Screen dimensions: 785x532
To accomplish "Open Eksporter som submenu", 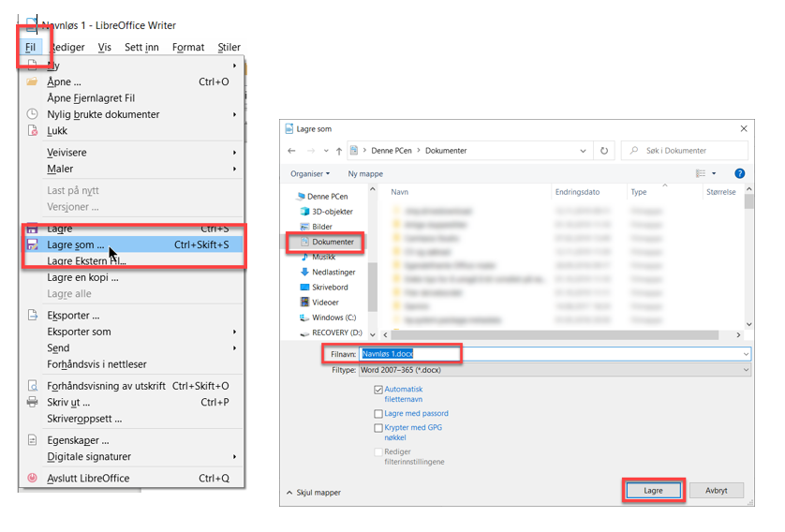I will pos(80,332).
